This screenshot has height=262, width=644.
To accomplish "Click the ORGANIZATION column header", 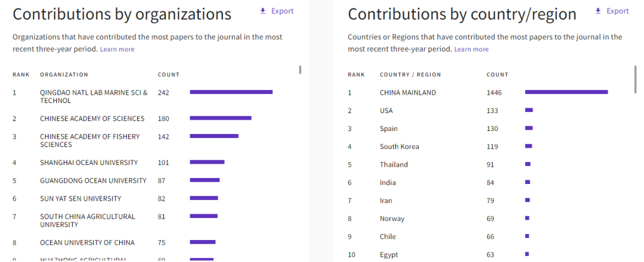I will tap(64, 75).
